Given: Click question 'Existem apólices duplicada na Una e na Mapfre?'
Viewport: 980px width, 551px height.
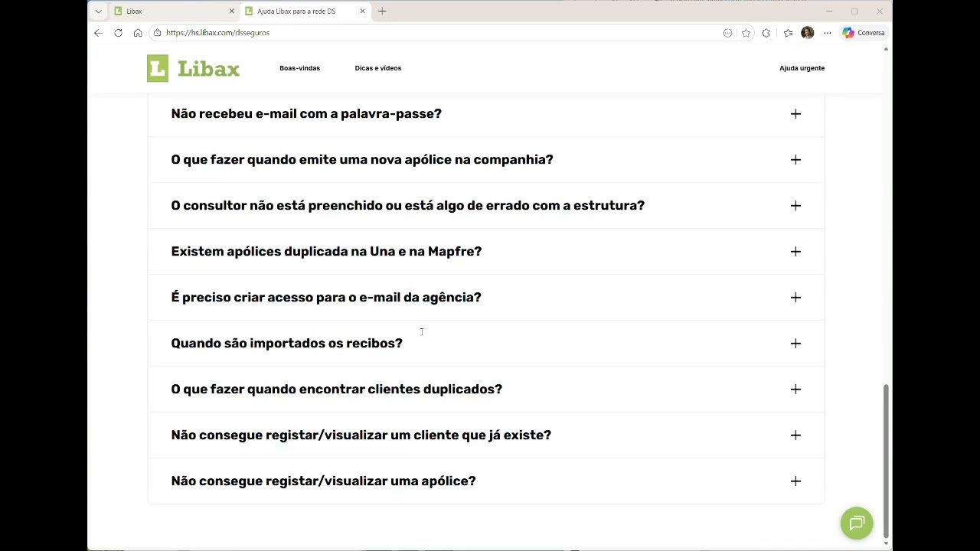Looking at the screenshot, I should tap(326, 251).
